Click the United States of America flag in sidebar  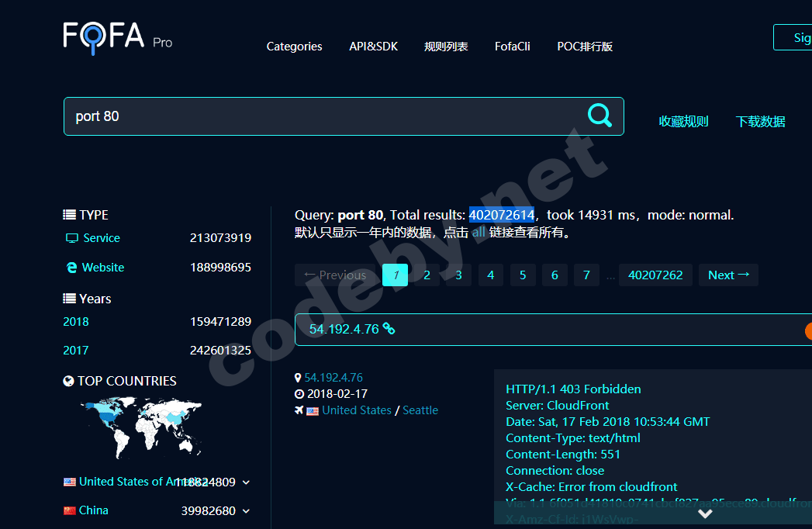tap(69, 482)
